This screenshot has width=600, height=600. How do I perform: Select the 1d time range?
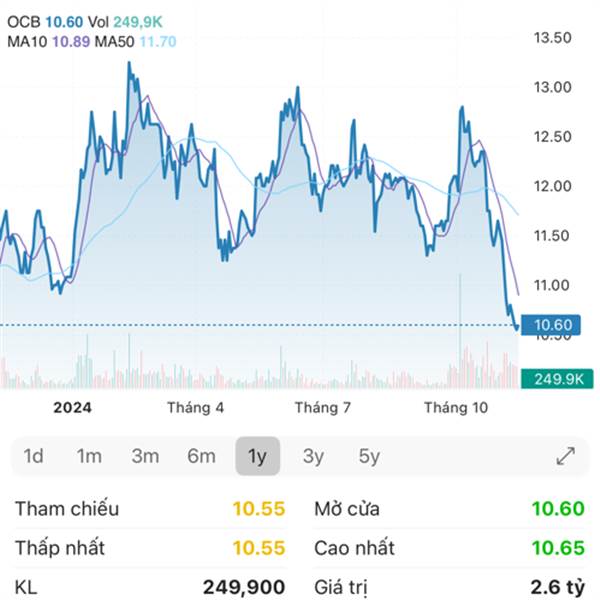point(33,456)
